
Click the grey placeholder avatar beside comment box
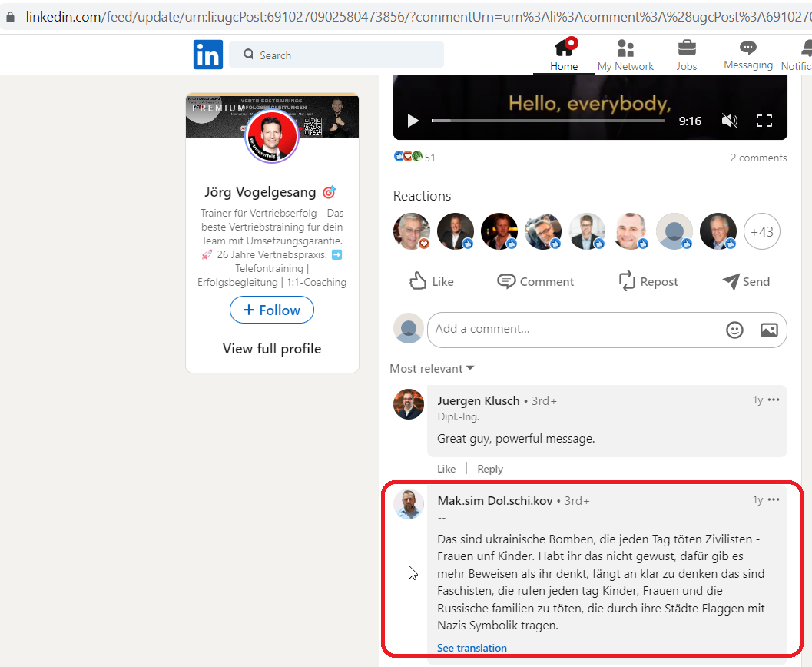(x=409, y=328)
